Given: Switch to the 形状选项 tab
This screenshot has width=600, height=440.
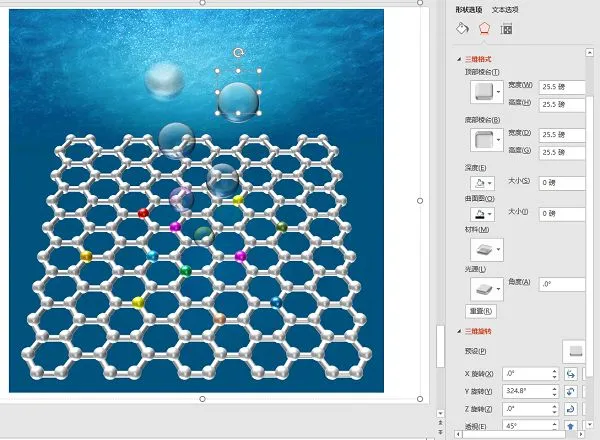Looking at the screenshot, I should pos(469,10).
